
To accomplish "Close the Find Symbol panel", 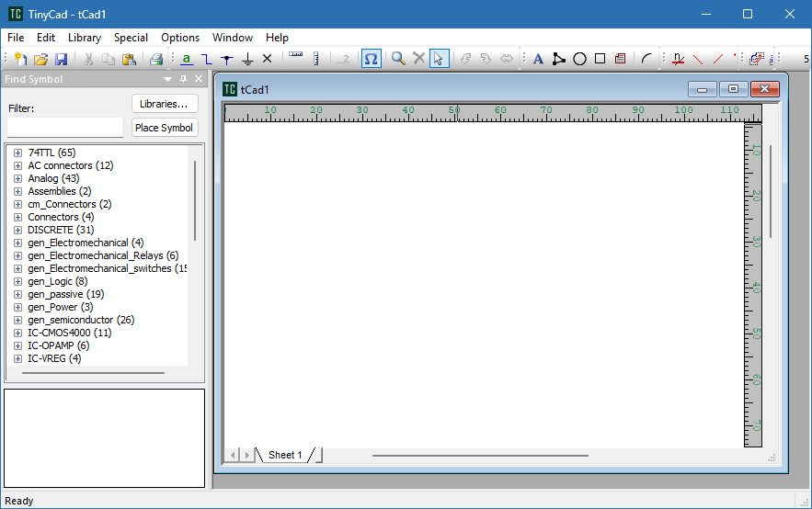I will (199, 79).
